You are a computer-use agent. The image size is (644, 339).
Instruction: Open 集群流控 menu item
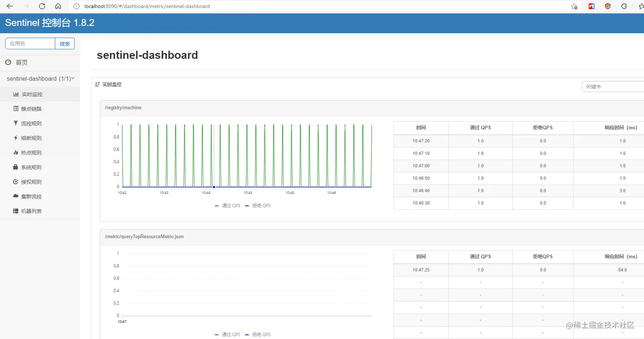point(32,197)
